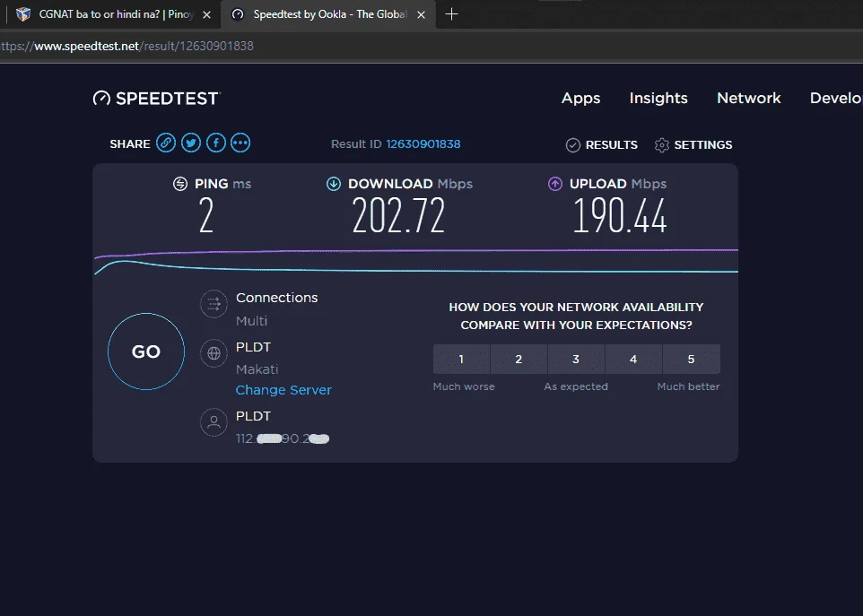863x616 pixels.
Task: Rate network availability 4
Action: point(633,360)
